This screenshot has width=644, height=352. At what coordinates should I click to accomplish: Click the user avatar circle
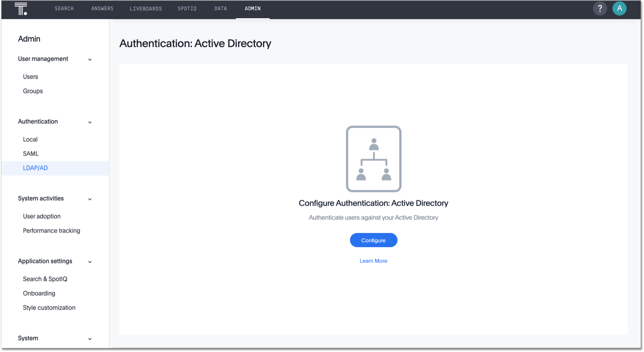620,8
